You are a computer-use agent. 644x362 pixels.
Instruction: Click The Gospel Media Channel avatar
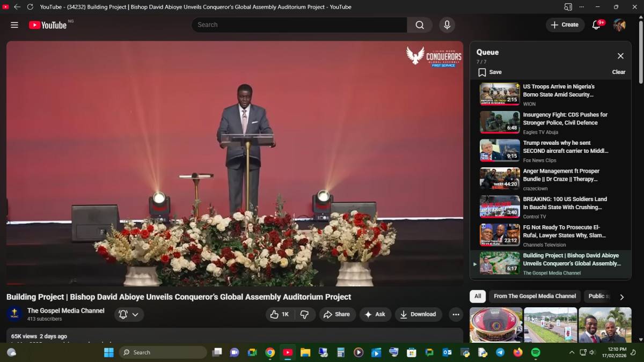pyautogui.click(x=15, y=314)
